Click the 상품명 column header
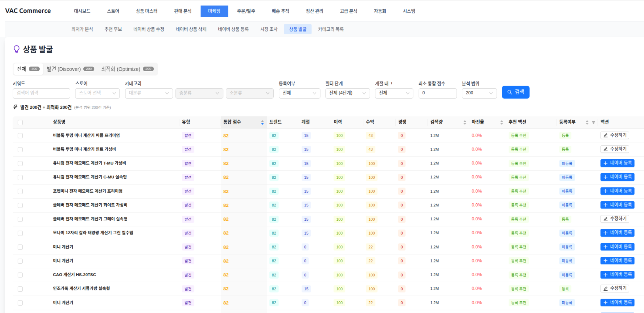 (59, 122)
